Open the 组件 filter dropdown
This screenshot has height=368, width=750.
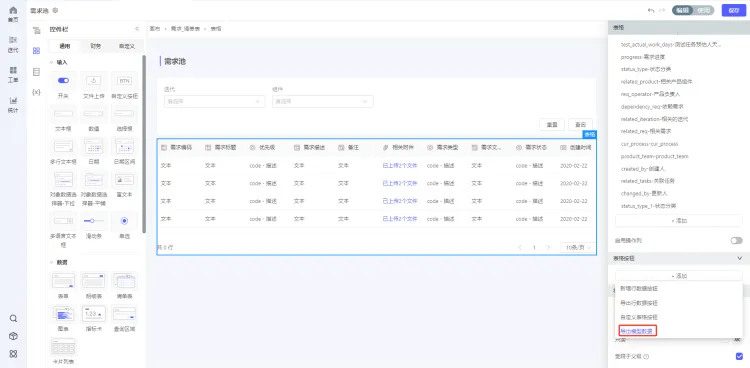click(x=323, y=101)
